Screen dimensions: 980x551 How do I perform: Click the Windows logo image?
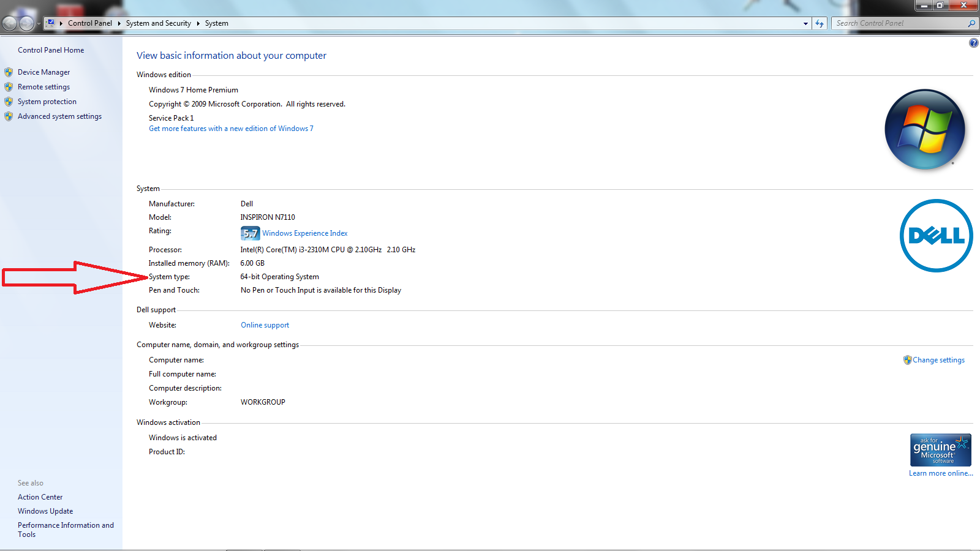click(x=925, y=130)
